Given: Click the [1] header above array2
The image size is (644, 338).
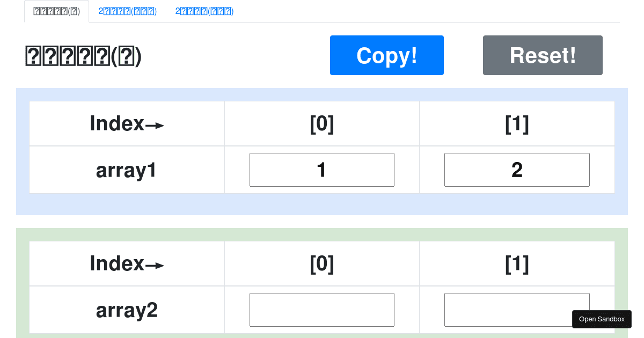Looking at the screenshot, I should pyautogui.click(x=517, y=264).
